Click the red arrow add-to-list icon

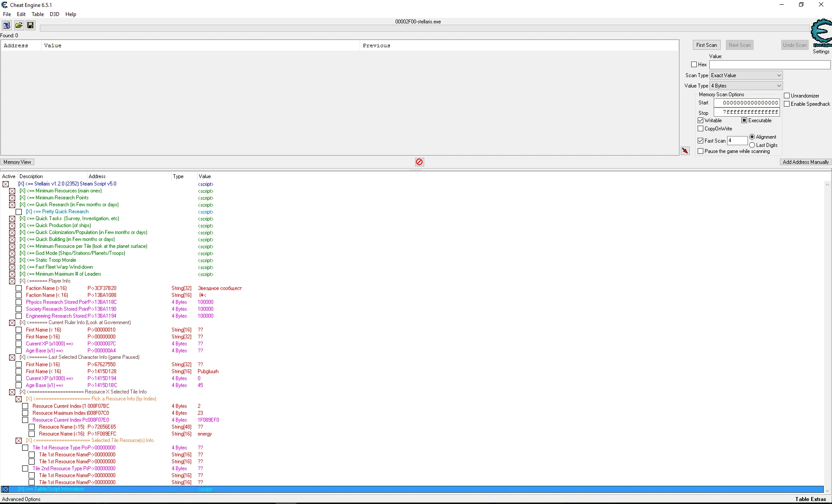(x=685, y=151)
